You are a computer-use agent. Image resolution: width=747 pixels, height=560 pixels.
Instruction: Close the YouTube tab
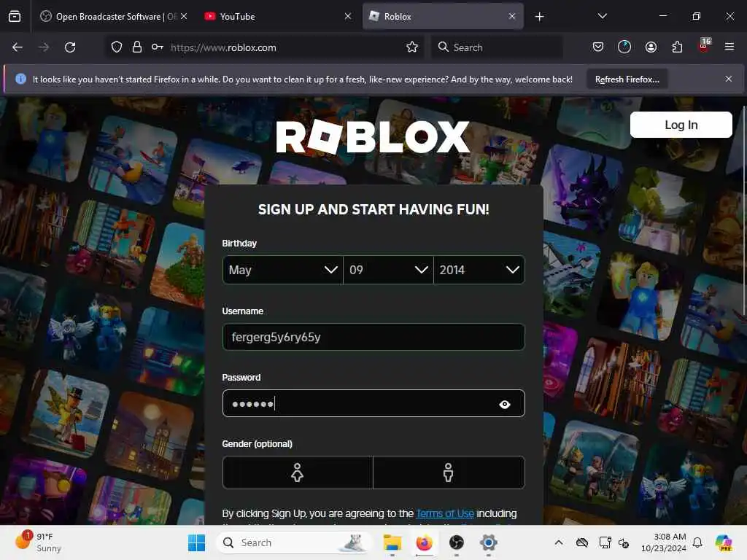(348, 16)
